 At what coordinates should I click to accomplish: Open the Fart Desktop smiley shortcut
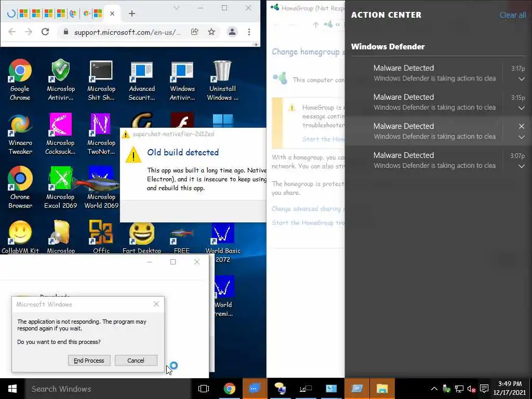point(142,237)
